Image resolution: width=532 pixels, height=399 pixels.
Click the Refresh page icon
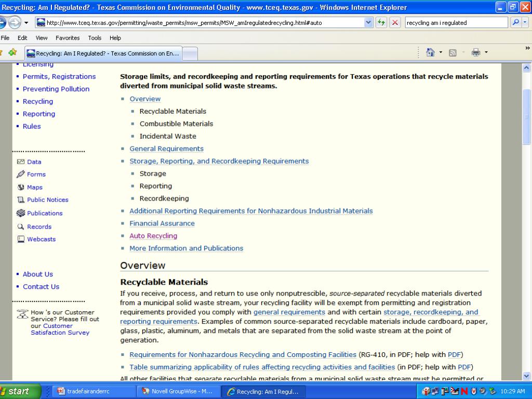point(381,23)
